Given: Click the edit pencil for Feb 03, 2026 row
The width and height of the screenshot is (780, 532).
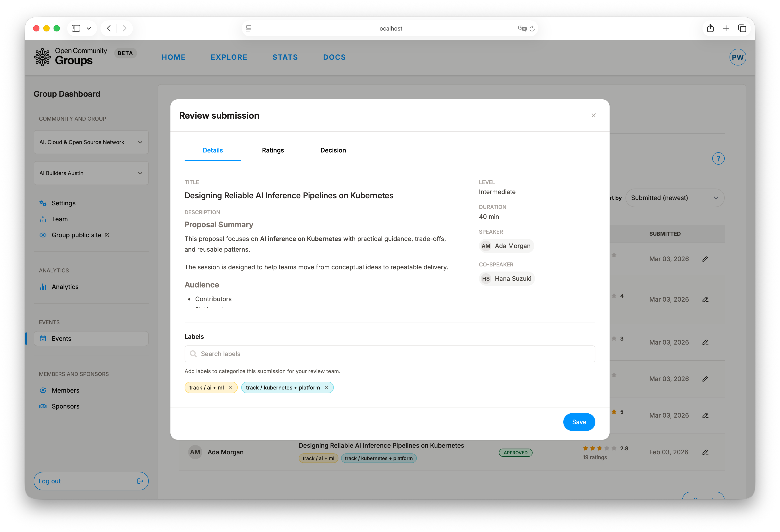Looking at the screenshot, I should pyautogui.click(x=705, y=453).
